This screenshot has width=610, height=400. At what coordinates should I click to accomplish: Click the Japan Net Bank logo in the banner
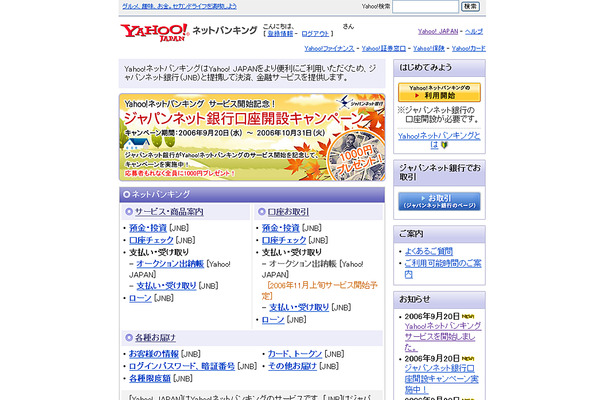coord(360,103)
